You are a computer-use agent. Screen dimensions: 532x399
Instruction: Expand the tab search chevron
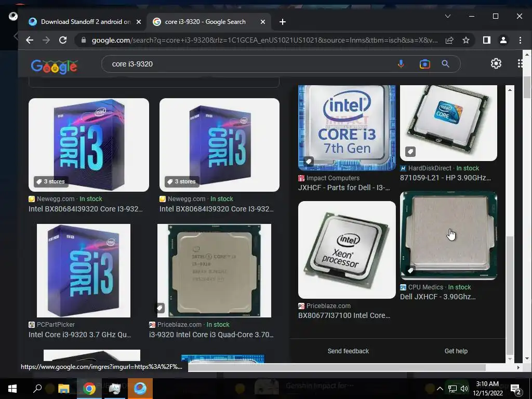[x=447, y=16]
